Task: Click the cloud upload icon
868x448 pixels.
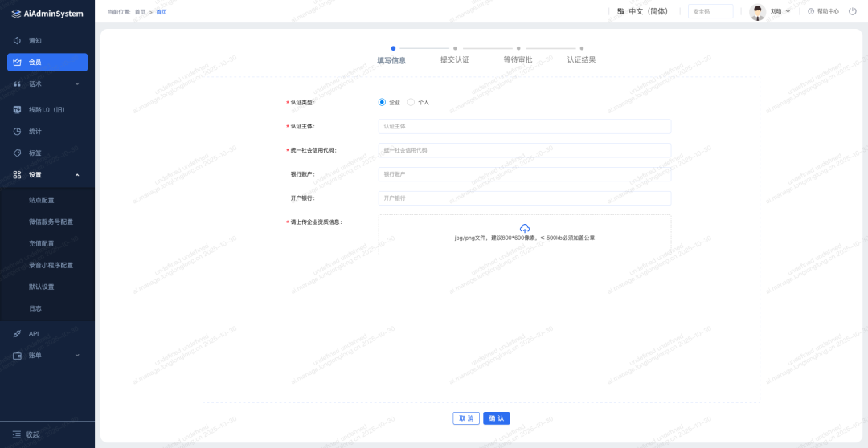Action: click(525, 228)
